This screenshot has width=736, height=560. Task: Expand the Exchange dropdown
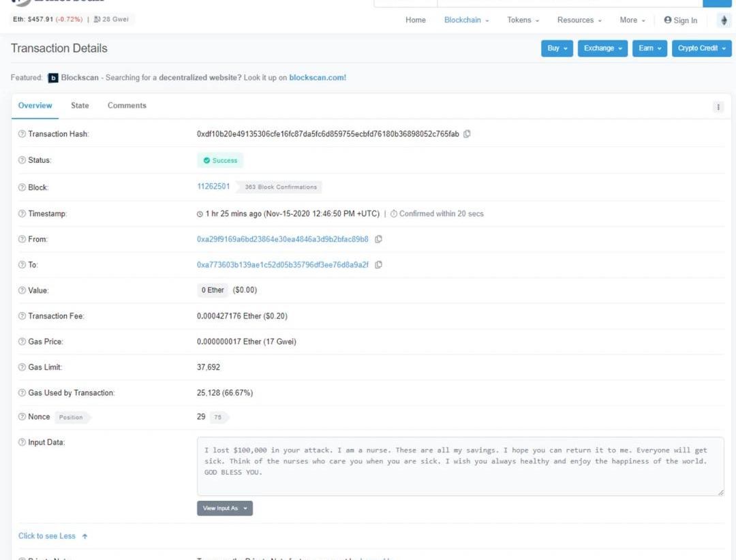click(602, 48)
